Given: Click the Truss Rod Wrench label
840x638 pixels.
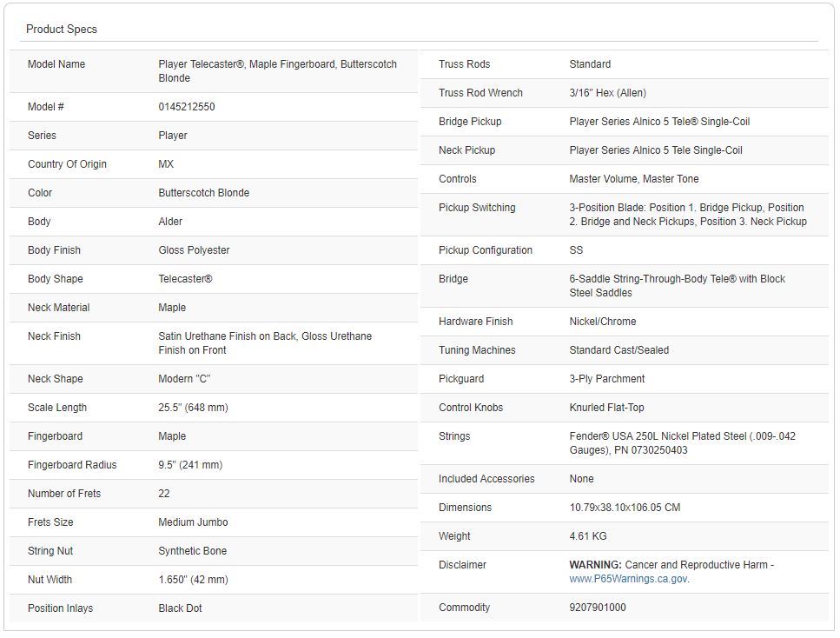Looking at the screenshot, I should tap(480, 93).
